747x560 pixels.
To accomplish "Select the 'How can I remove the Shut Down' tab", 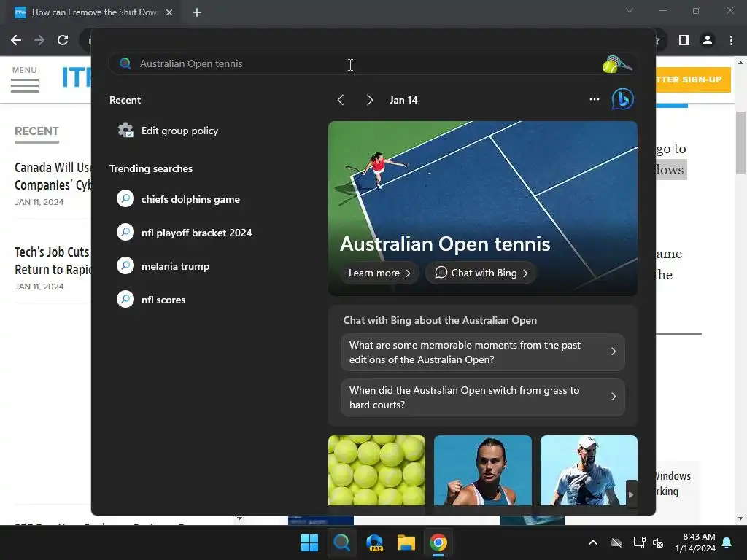I will point(93,12).
